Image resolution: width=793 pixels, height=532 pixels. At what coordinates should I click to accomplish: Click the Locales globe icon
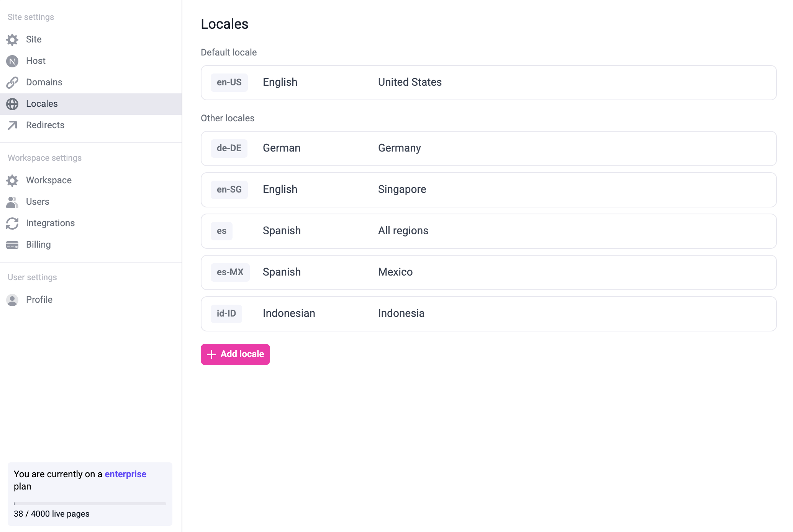tap(12, 104)
